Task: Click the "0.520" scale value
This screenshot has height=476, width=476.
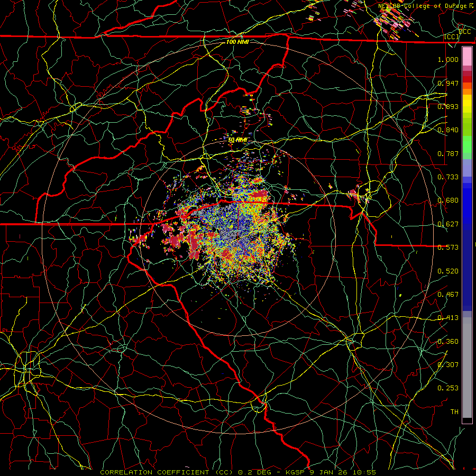Action: pyautogui.click(x=448, y=271)
